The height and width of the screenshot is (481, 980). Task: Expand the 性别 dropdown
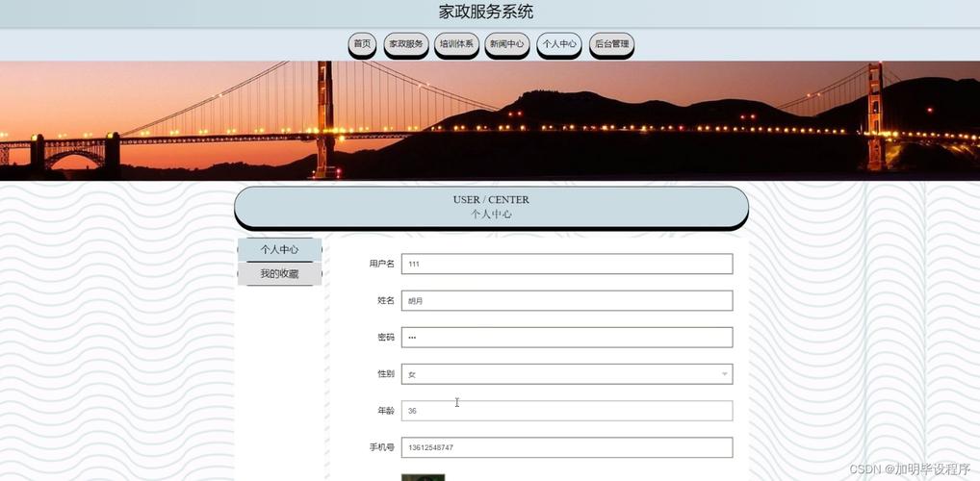(x=566, y=374)
